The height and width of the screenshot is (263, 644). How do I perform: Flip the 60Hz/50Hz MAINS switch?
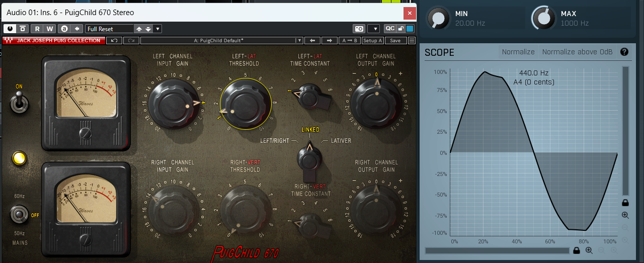19,215
